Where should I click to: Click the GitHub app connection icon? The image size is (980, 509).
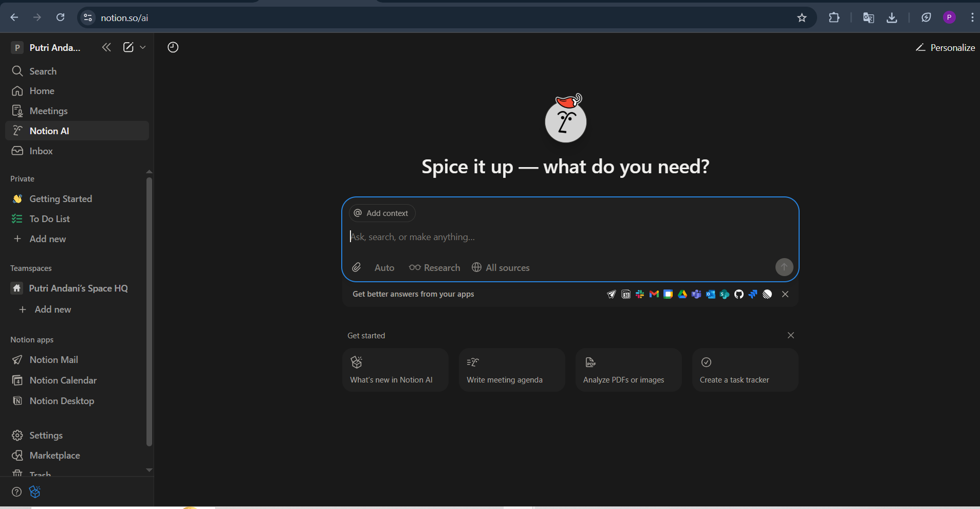738,294
